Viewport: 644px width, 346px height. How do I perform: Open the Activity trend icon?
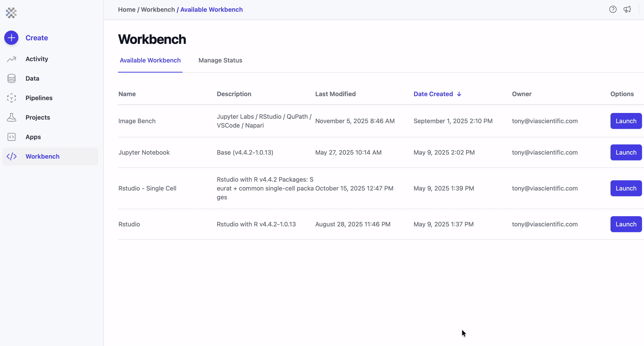click(11, 59)
